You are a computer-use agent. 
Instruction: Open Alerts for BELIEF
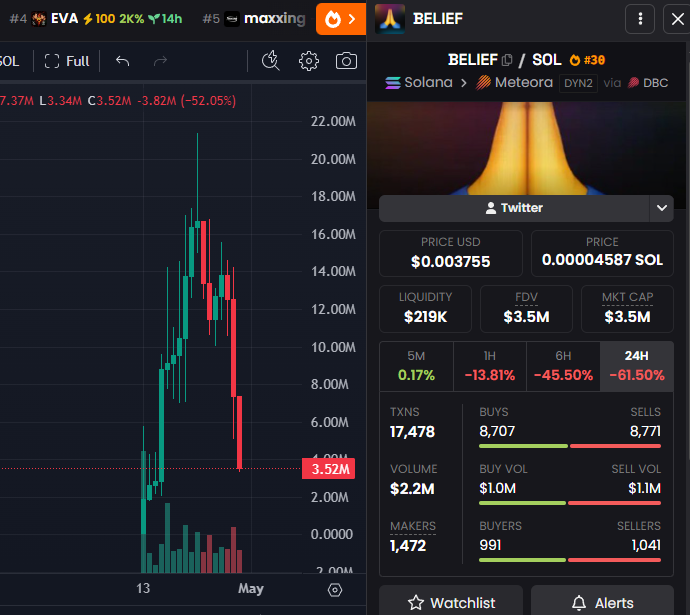(x=602, y=601)
